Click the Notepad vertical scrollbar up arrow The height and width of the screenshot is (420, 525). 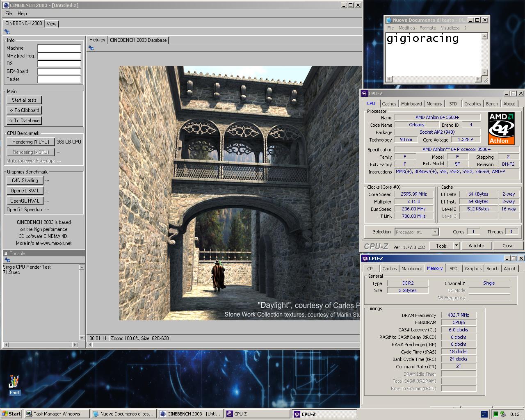coord(484,36)
